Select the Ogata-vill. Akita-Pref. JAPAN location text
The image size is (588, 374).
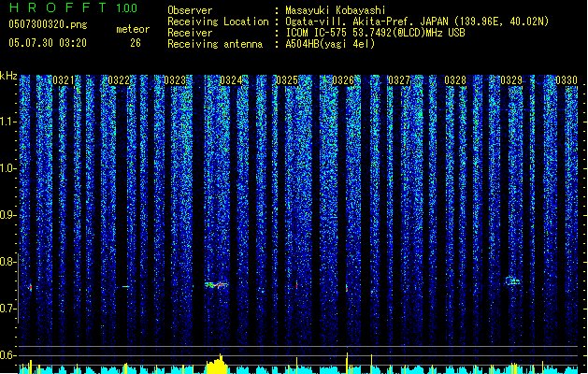(417, 22)
